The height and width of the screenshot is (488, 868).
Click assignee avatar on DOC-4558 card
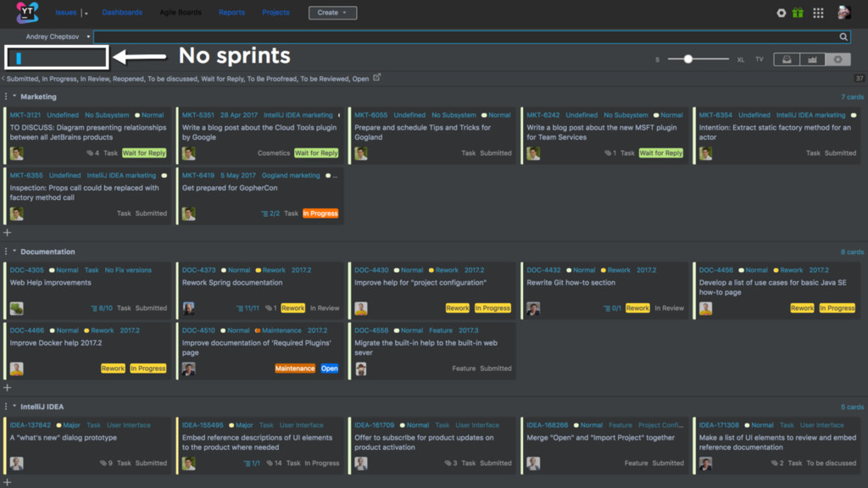click(361, 369)
